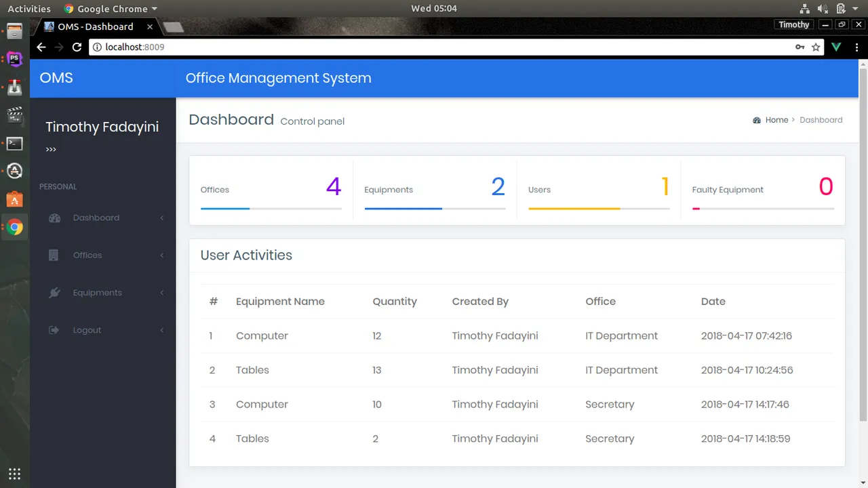Click the key saved-password icon in address bar
The width and height of the screenshot is (868, 488).
[x=800, y=47]
